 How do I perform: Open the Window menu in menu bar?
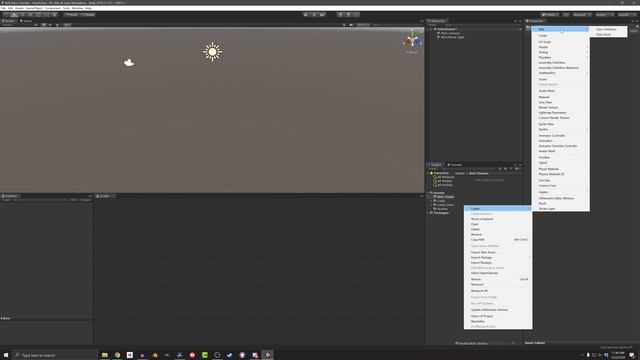pos(77,8)
